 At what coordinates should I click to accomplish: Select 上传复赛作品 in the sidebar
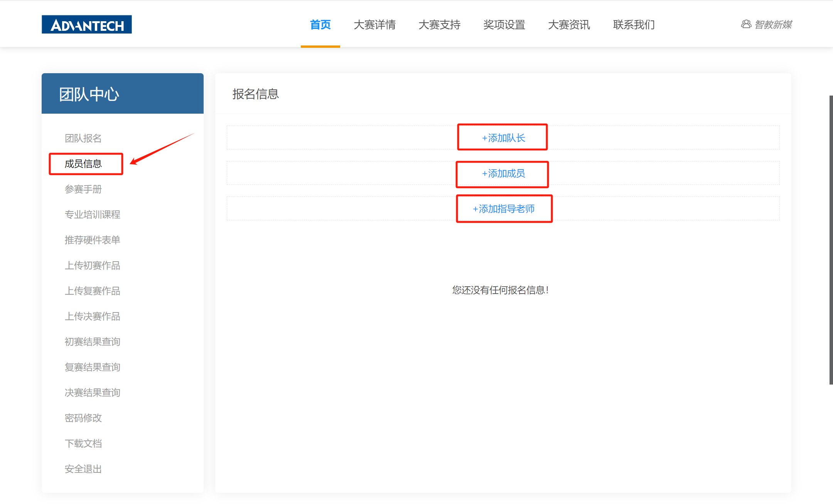coord(92,291)
